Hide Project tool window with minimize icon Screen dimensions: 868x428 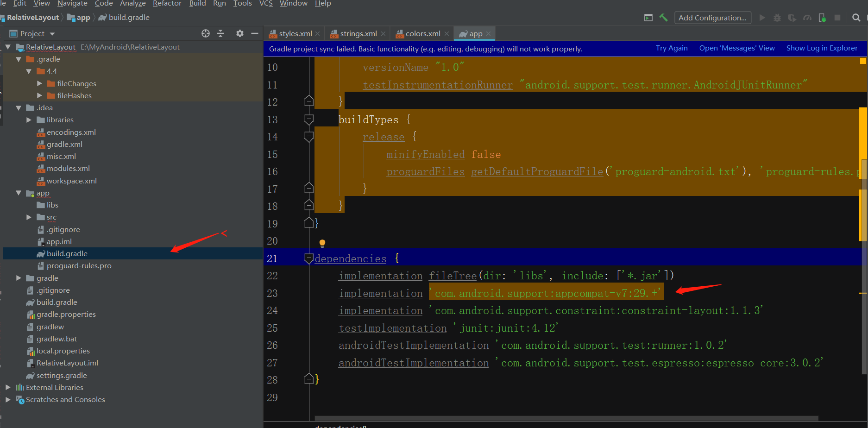255,33
